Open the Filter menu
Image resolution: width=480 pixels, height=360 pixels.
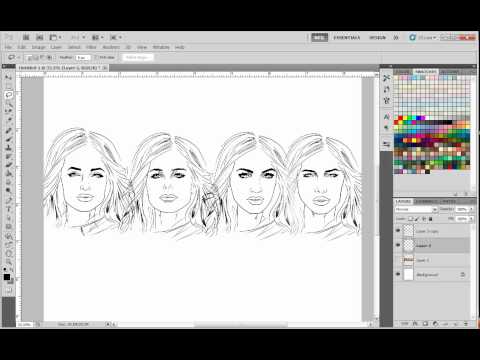[91, 47]
